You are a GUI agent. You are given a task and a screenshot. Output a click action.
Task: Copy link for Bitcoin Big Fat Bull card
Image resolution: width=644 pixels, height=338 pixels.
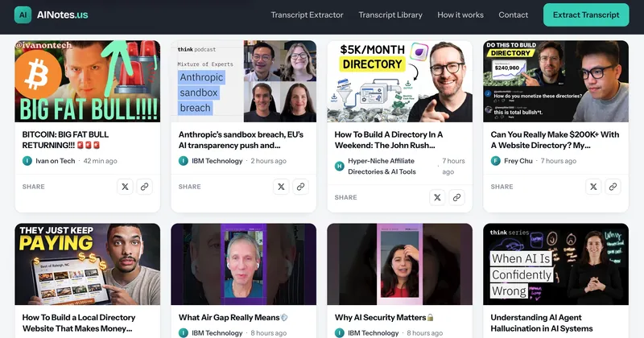click(145, 187)
